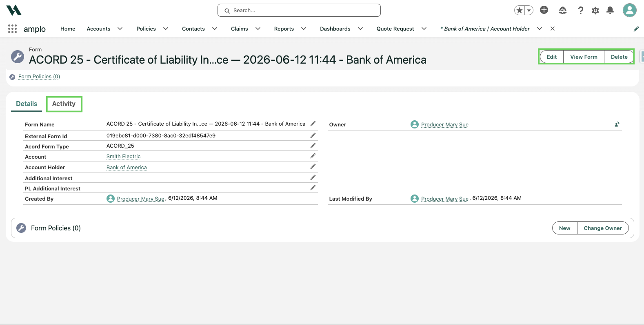Open the Bank of America account holder link
644x325 pixels.
click(x=127, y=168)
